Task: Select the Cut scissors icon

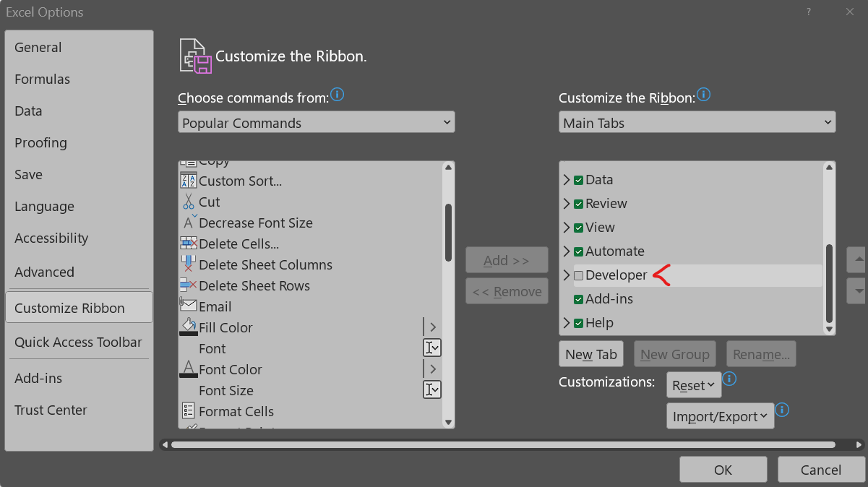Action: [x=188, y=202]
